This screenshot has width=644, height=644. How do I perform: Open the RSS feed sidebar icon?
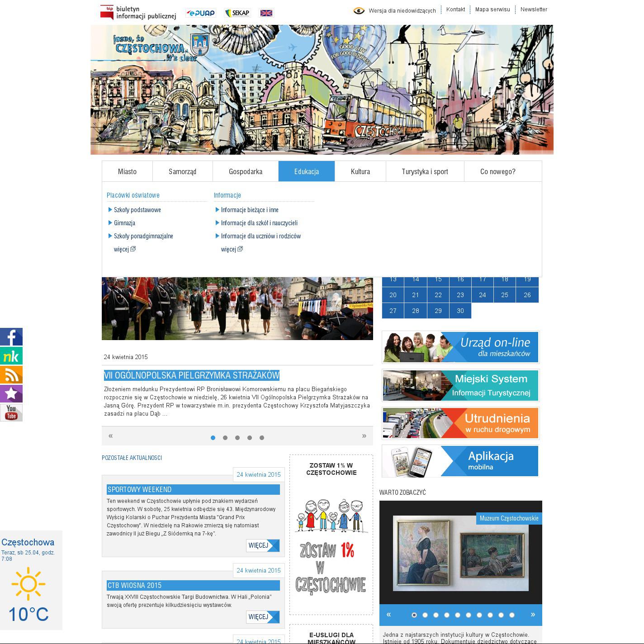coord(11,375)
